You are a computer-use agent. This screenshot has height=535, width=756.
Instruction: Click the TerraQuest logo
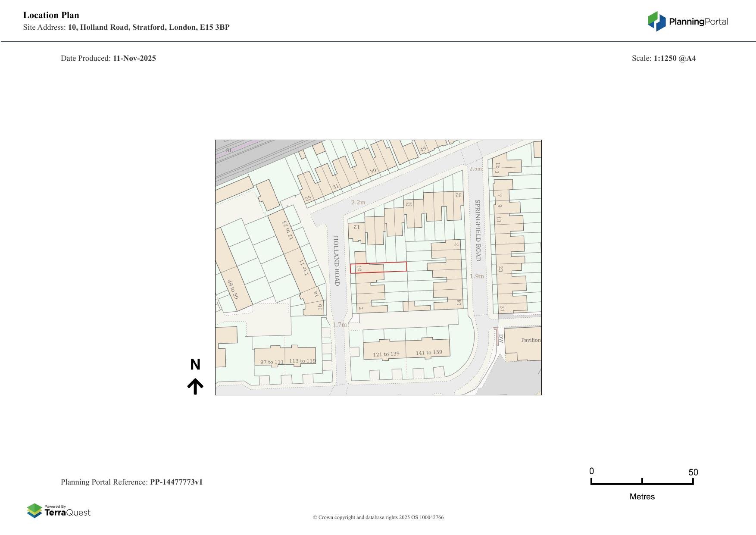tap(59, 511)
